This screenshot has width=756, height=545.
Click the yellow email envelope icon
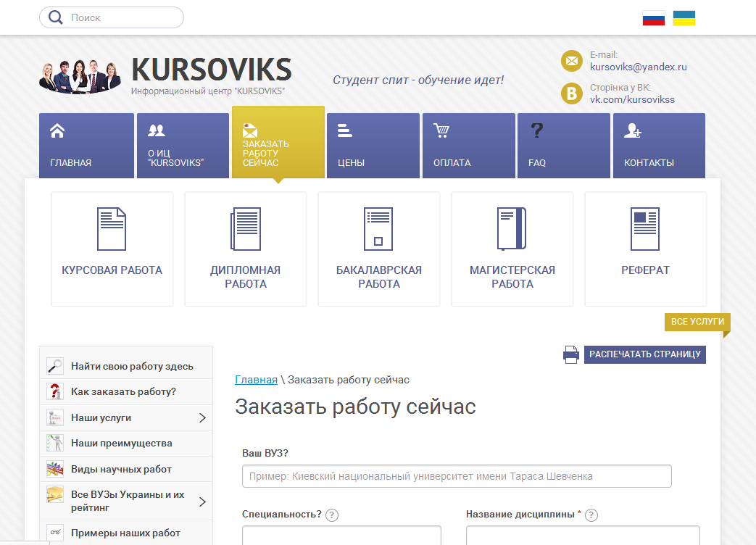pyautogui.click(x=572, y=61)
